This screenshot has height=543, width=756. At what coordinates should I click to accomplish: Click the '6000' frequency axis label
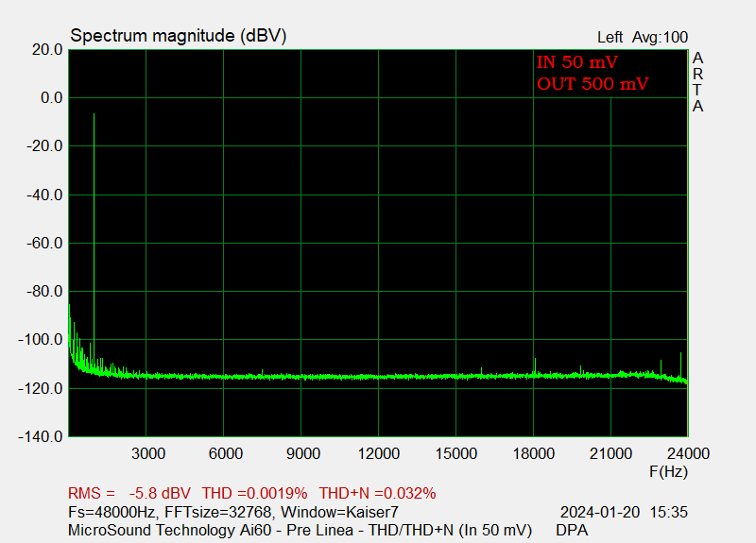(x=226, y=453)
